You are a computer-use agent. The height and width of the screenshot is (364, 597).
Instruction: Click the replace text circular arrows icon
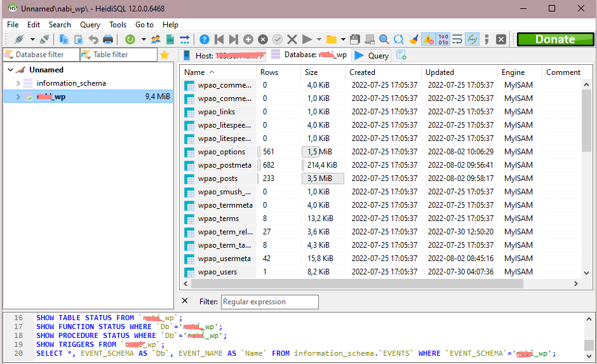pyautogui.click(x=399, y=39)
